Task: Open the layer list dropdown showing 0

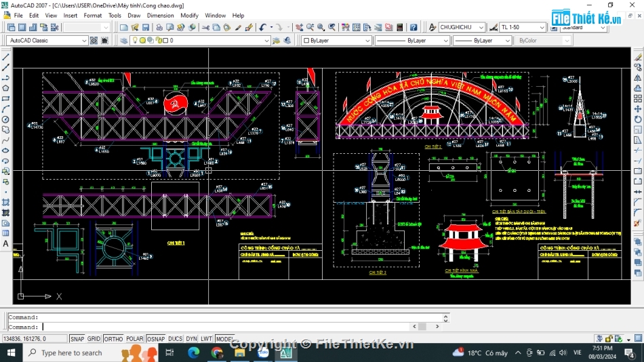Action: click(266, 41)
